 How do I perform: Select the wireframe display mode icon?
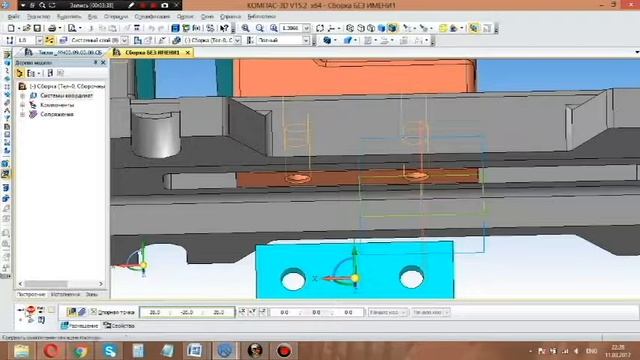350,28
